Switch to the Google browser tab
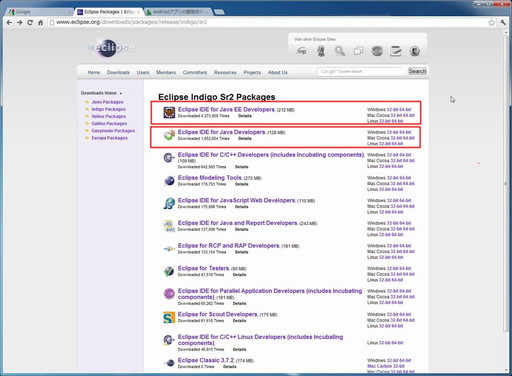The height and width of the screenshot is (376, 512). pos(39,12)
